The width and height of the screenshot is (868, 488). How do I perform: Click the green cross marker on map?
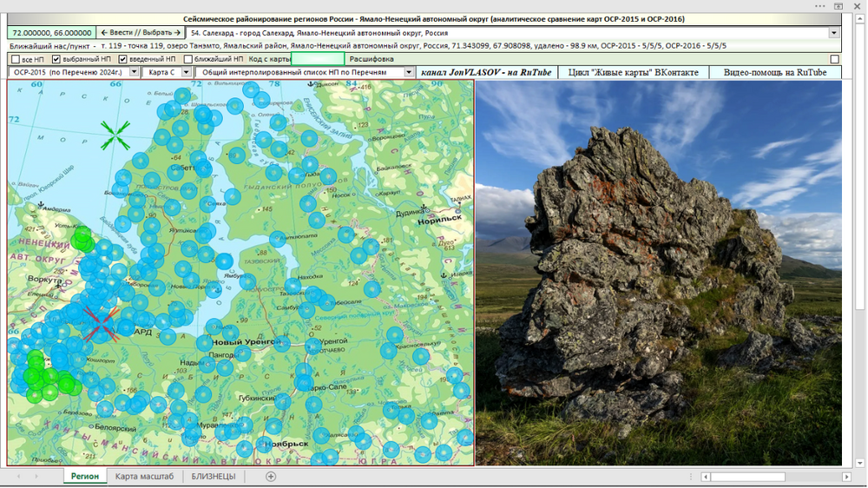pos(115,135)
